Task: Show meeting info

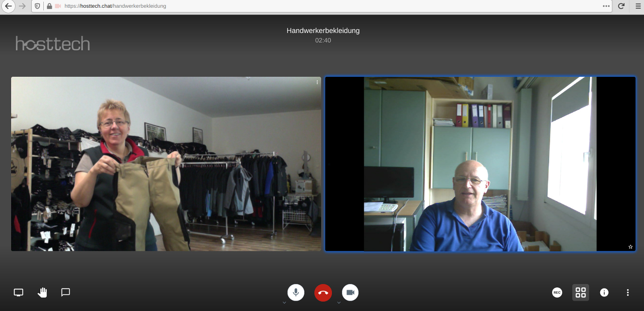Action: tap(604, 293)
